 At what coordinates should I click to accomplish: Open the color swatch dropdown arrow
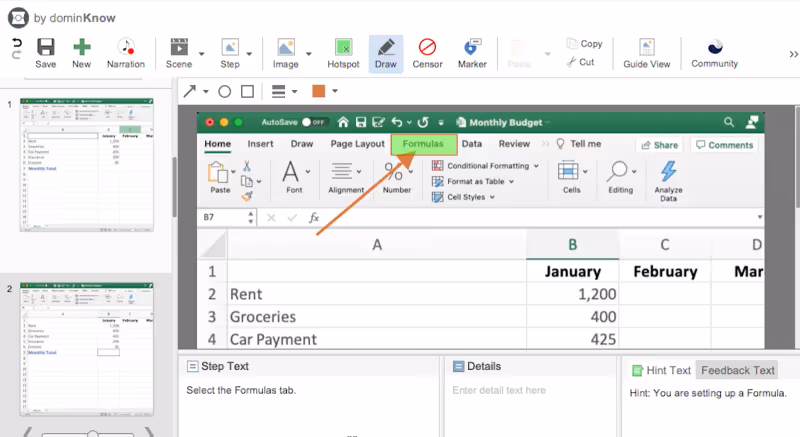coord(335,91)
